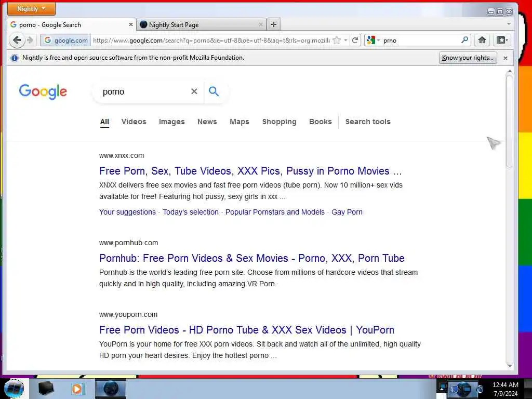532x399 pixels.
Task: Switch to News results
Action: [207, 122]
